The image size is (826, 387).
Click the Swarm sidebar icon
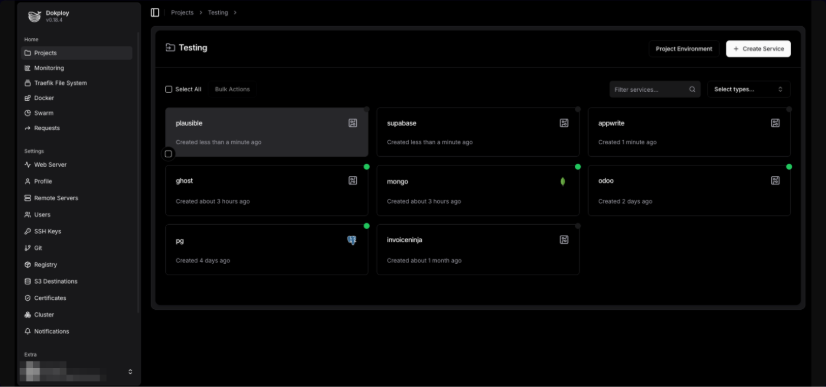(x=28, y=113)
